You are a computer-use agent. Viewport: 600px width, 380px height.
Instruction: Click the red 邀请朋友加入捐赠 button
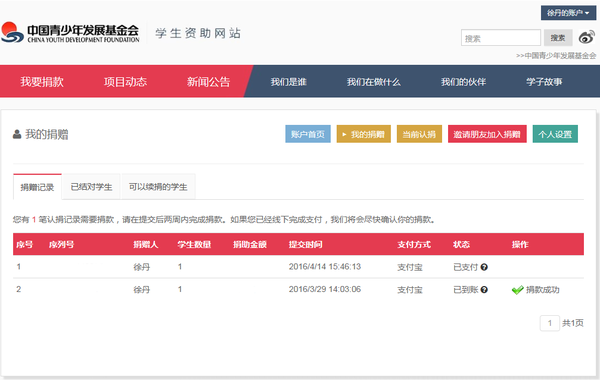[x=487, y=134]
